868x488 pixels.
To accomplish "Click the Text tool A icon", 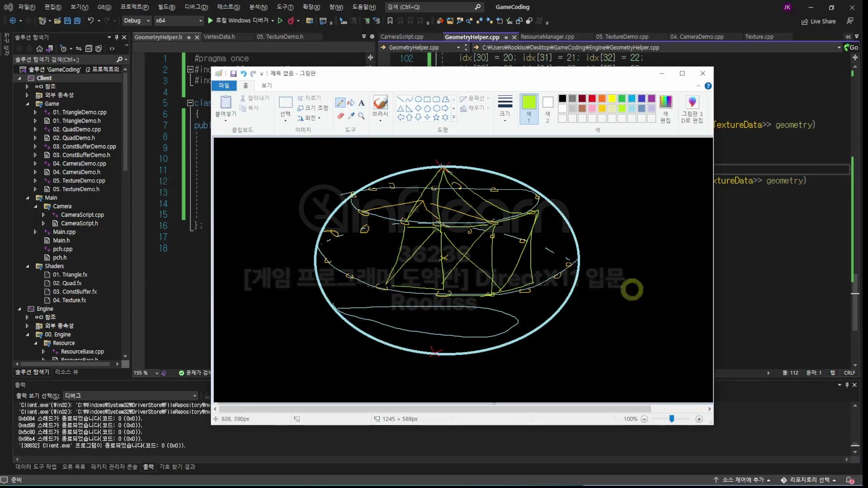I will coord(361,103).
